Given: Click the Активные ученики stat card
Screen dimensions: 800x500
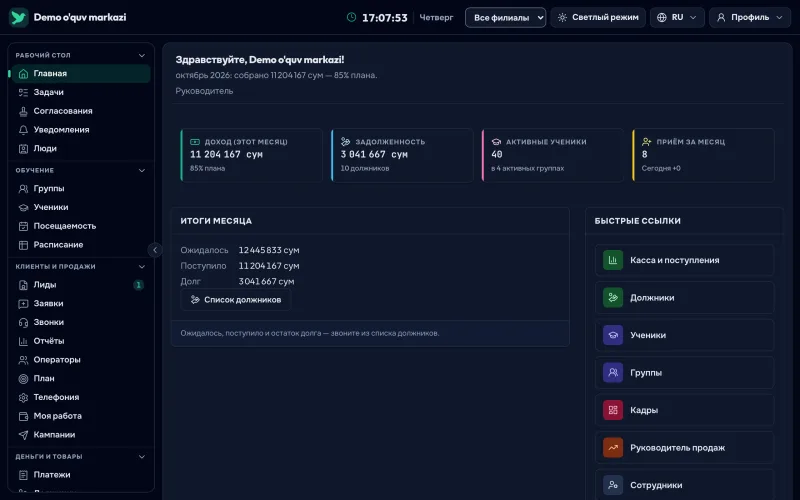Looking at the screenshot, I should [x=553, y=155].
